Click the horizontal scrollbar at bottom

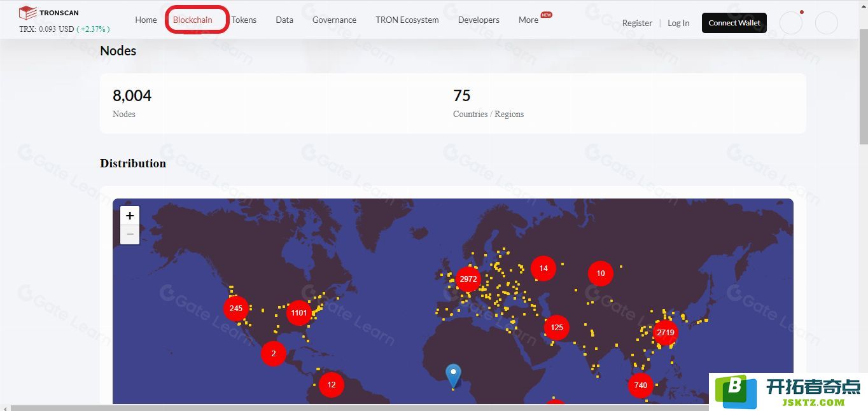click(x=360, y=407)
